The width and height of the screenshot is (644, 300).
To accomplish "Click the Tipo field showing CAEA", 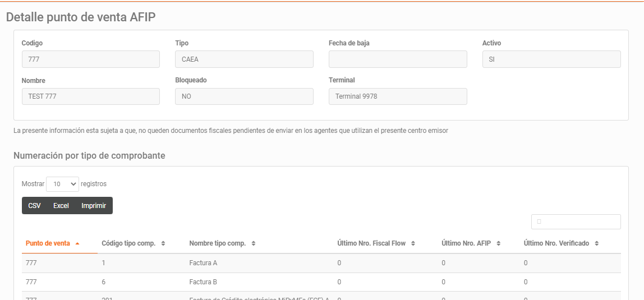I will [x=245, y=59].
